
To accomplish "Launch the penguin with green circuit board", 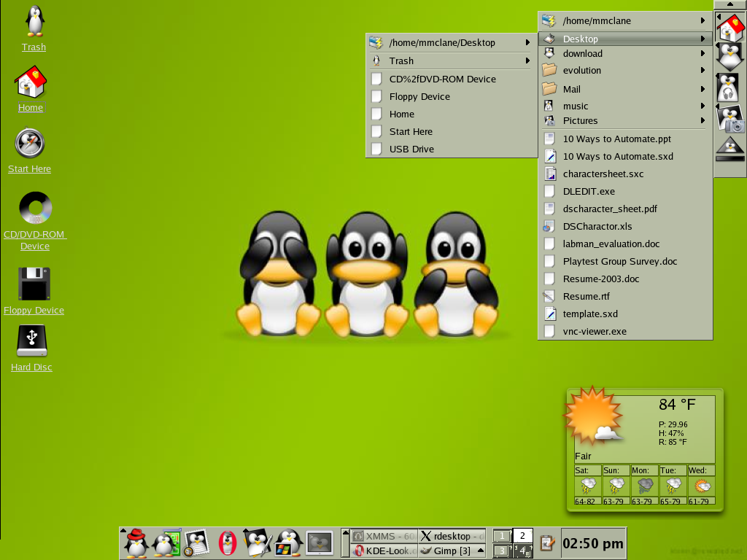I will tap(166, 542).
